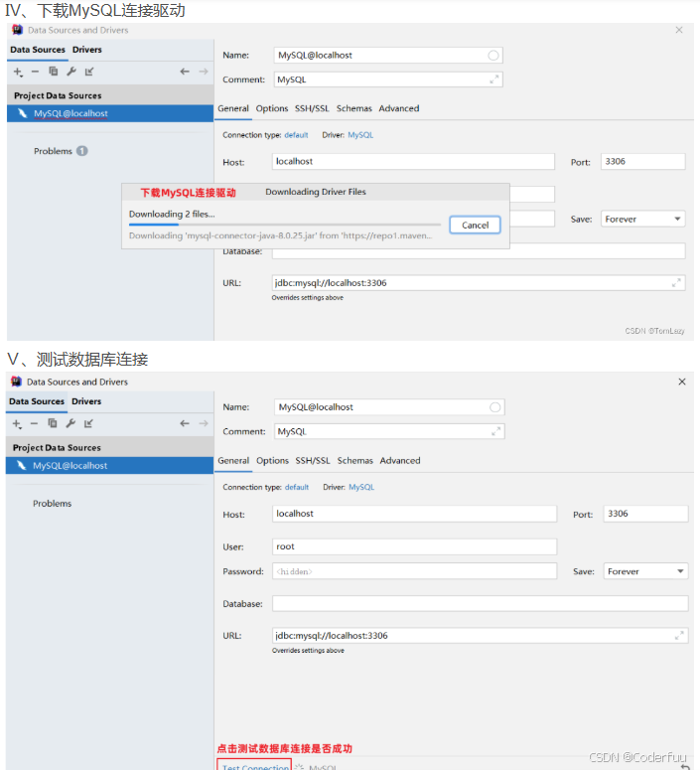The height and width of the screenshot is (770, 700).
Task: Click the wrench driver settings icon in the section V dialog
Action: [x=70, y=423]
